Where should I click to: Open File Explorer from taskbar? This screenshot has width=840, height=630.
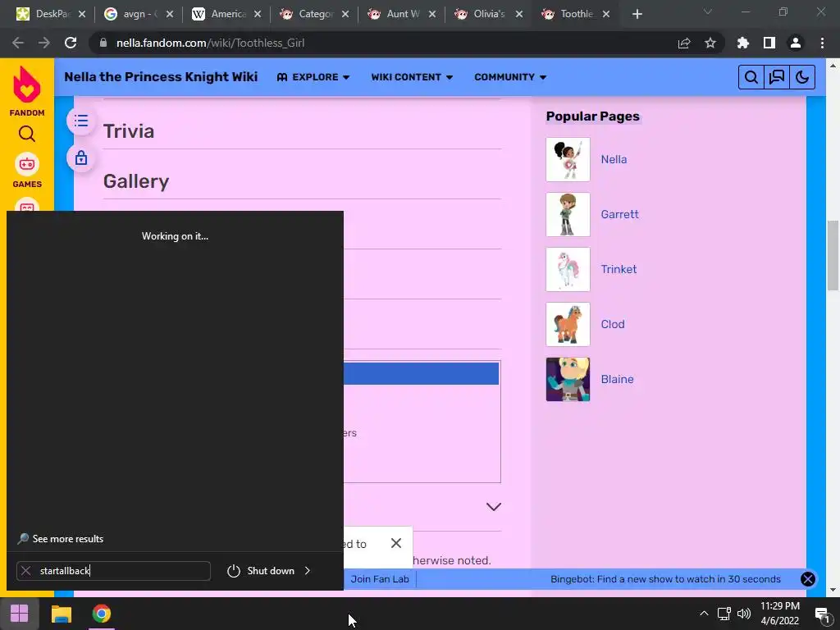pyautogui.click(x=61, y=614)
